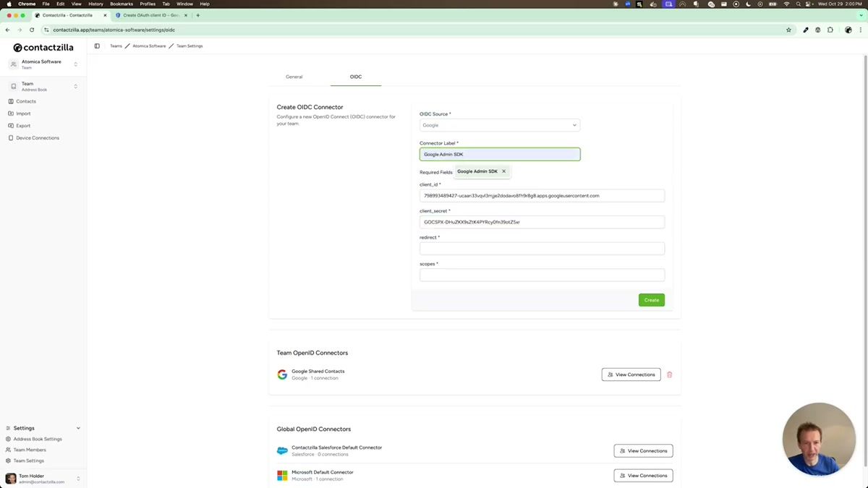Click the contactzilla logo
The image size is (868, 488).
(x=42, y=47)
